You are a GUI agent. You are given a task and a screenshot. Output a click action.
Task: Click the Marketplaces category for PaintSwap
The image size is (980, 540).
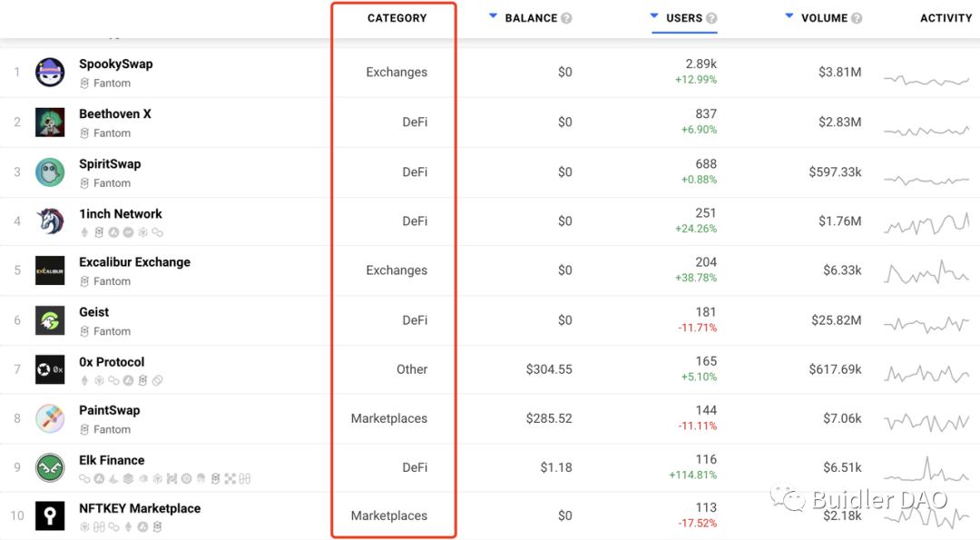tap(388, 418)
